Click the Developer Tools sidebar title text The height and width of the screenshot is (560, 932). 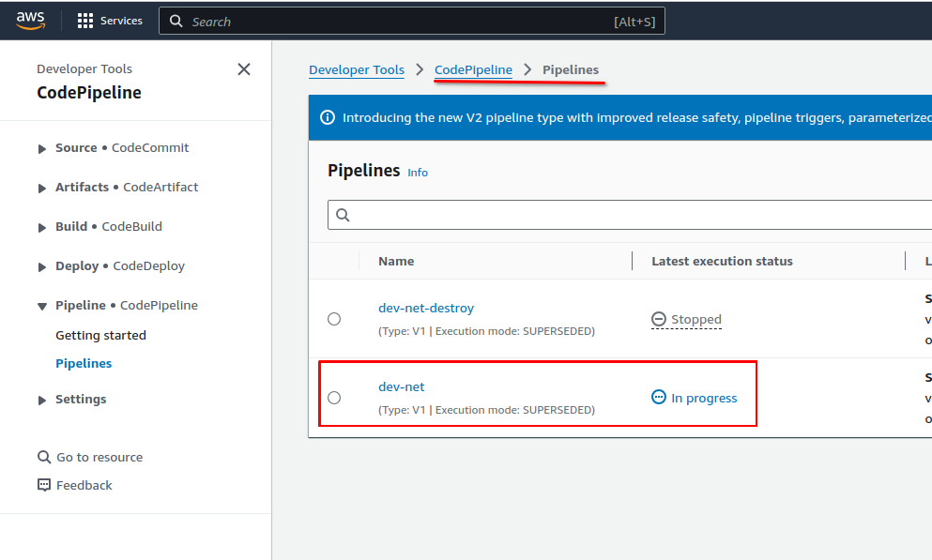(84, 68)
